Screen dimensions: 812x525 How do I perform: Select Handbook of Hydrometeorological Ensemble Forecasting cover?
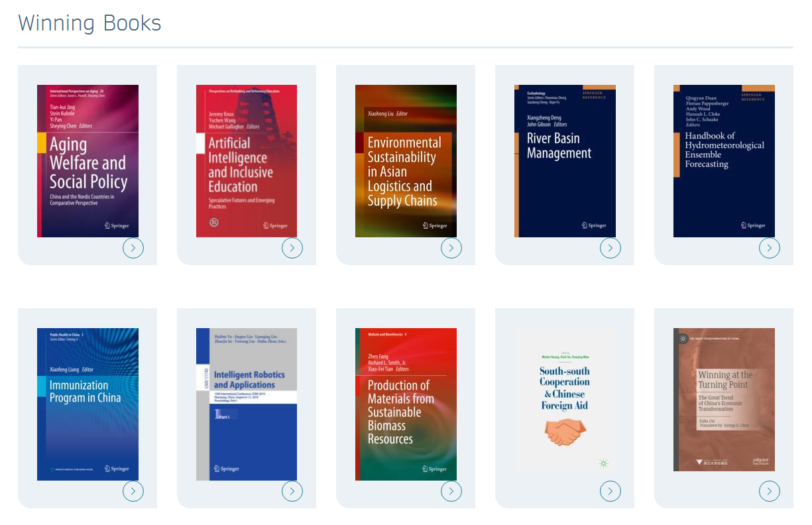(724, 161)
